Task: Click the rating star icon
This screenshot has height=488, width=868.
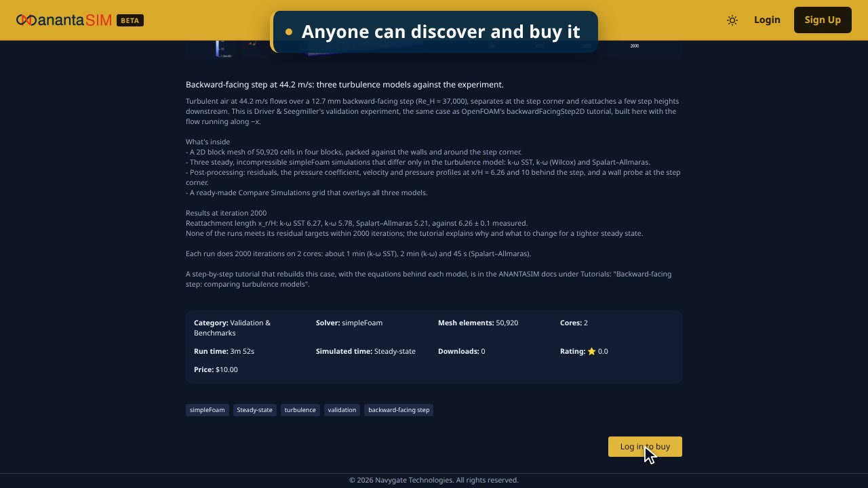Action: pyautogui.click(x=591, y=351)
